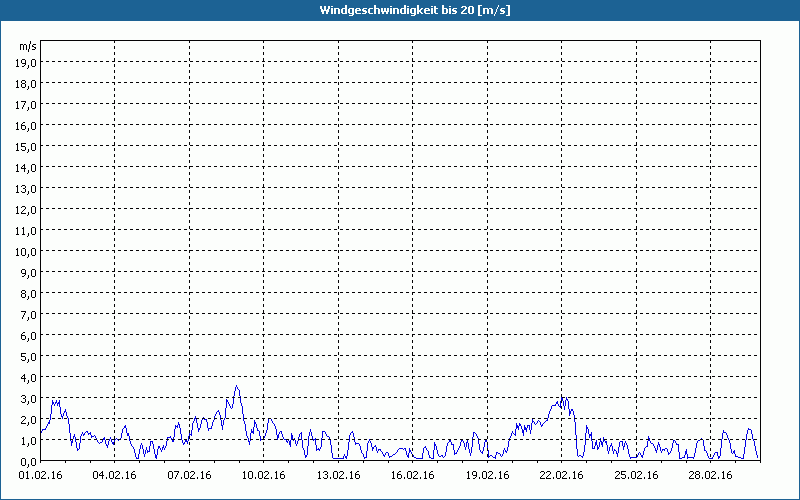This screenshot has height=500, width=800.
Task: Click the 4,0 y-axis label
Action: (28, 378)
